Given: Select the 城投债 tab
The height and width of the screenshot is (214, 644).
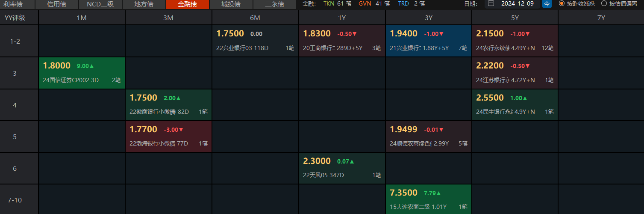Looking at the screenshot, I should coord(231,4).
